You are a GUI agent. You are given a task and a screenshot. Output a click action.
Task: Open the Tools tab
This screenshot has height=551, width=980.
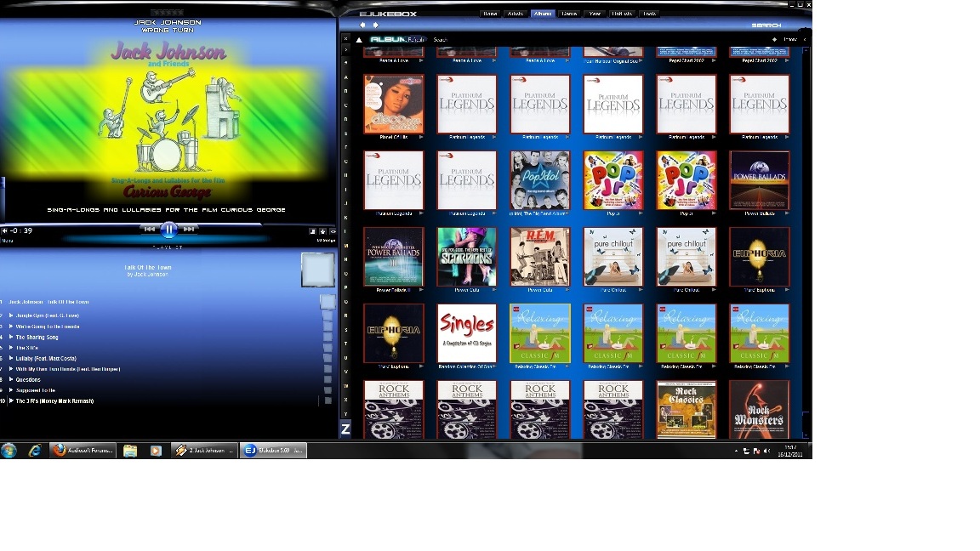coord(650,13)
